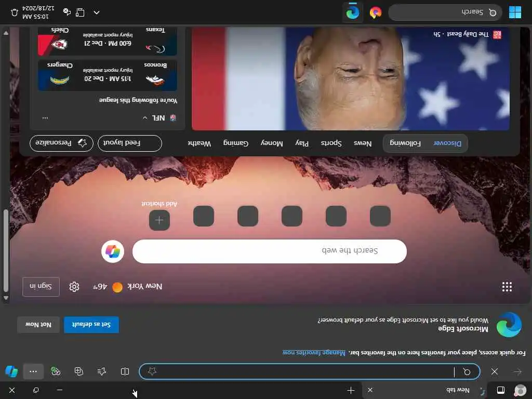Image resolution: width=532 pixels, height=399 pixels.
Task: Open the NFL card ellipsis options
Action: pos(45,118)
